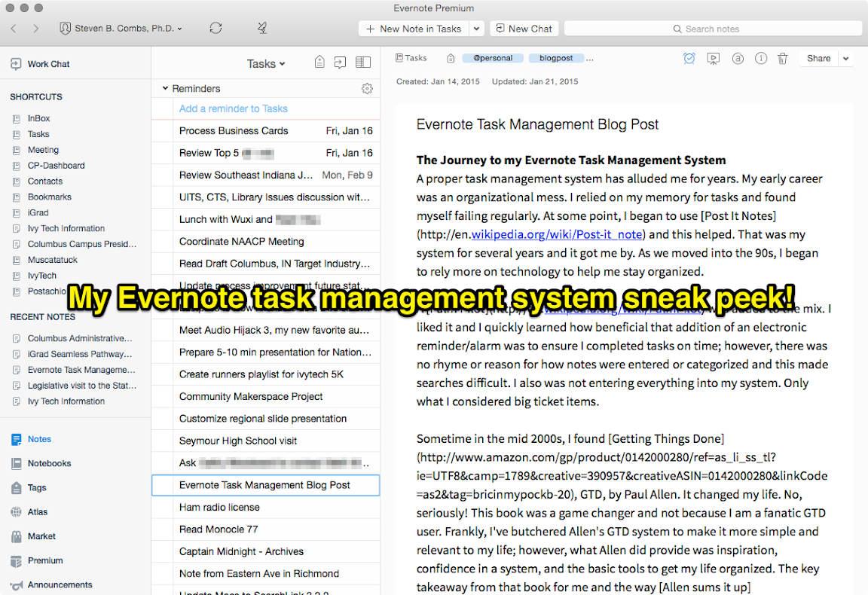Start presentation mode icon
Viewport: 868px width, 595px height.
714,58
